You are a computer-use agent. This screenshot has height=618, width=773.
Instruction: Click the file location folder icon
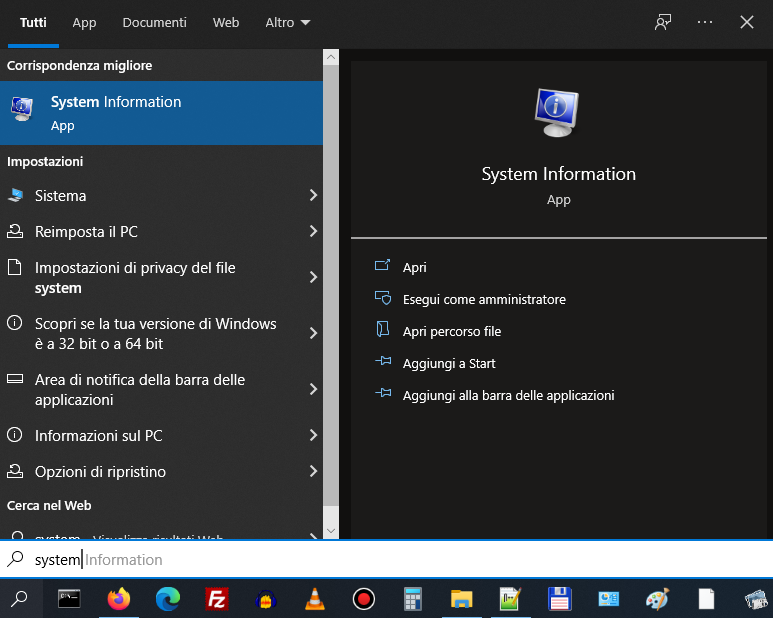[x=383, y=329]
